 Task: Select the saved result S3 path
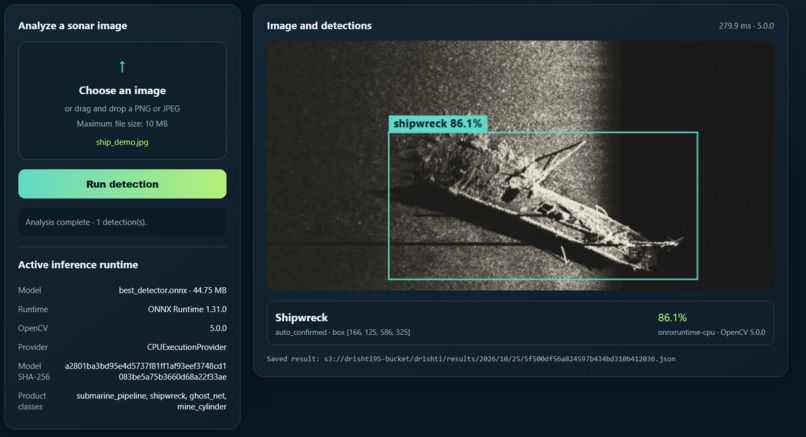coord(500,359)
